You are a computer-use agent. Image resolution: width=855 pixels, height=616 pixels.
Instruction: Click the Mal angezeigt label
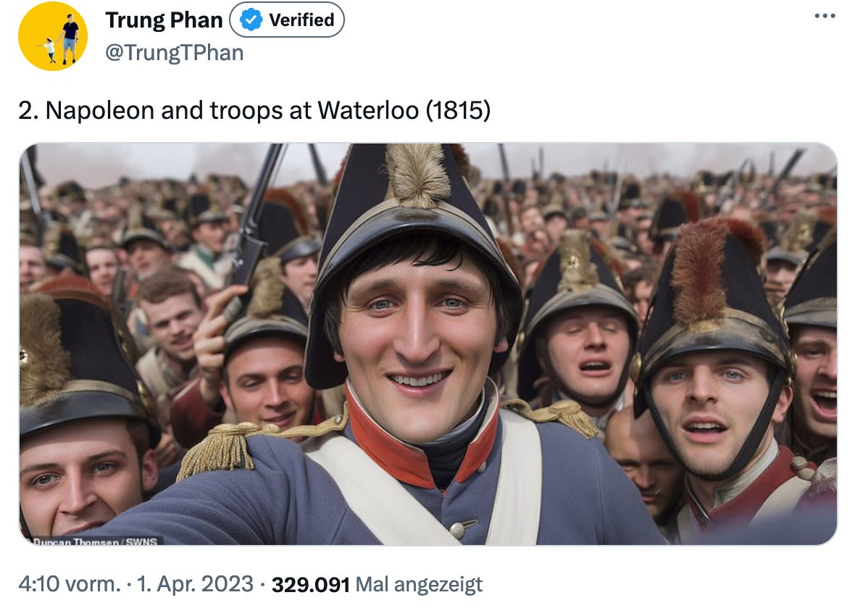pyautogui.click(x=419, y=585)
